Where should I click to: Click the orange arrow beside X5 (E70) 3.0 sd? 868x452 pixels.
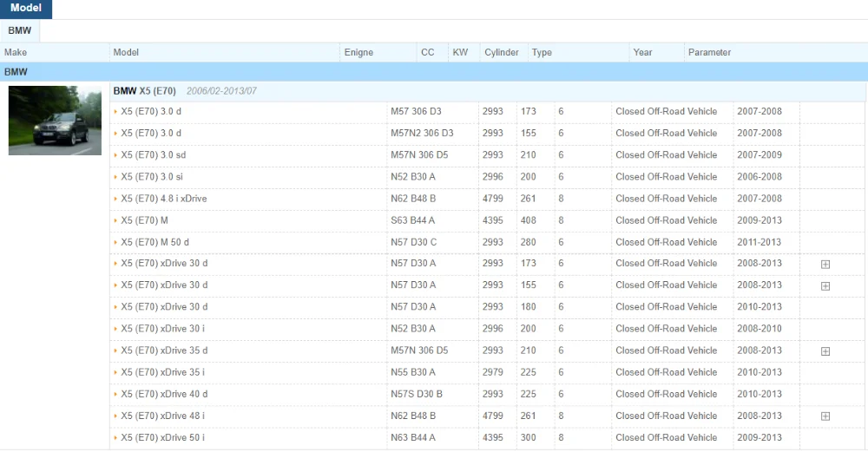point(115,155)
